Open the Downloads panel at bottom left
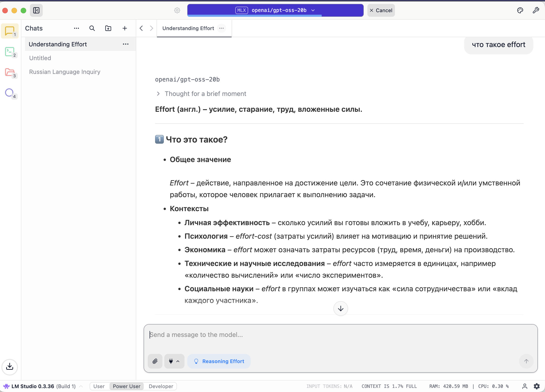 [10, 367]
